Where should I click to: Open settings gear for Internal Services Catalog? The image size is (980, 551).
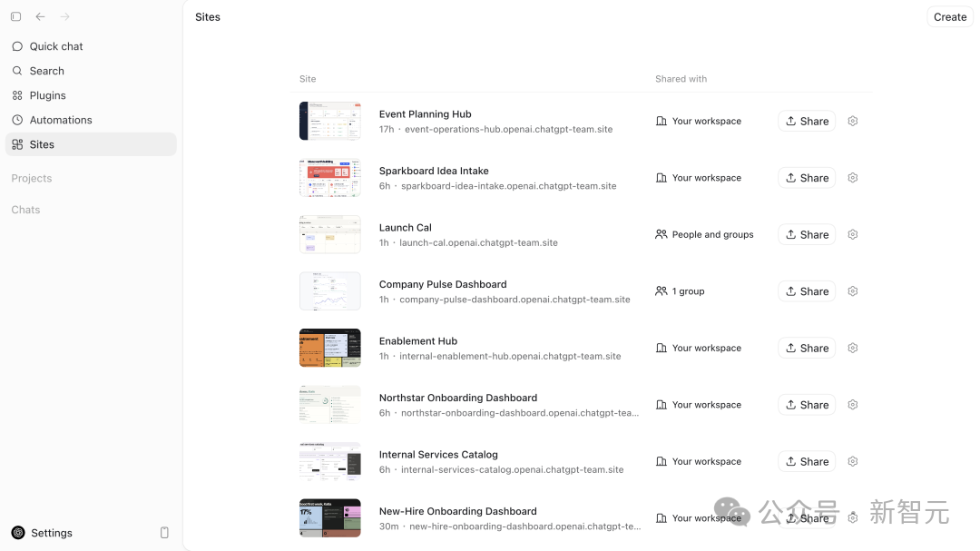click(x=852, y=461)
